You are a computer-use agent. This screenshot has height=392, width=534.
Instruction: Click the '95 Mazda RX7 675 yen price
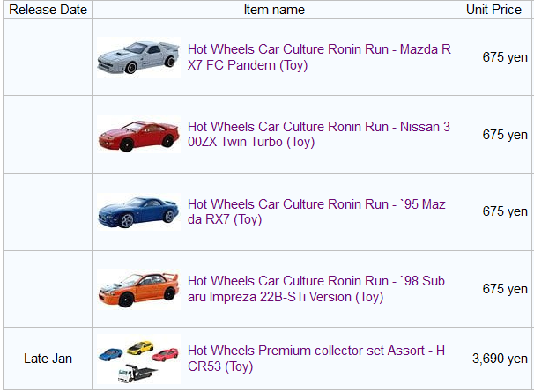tap(505, 211)
